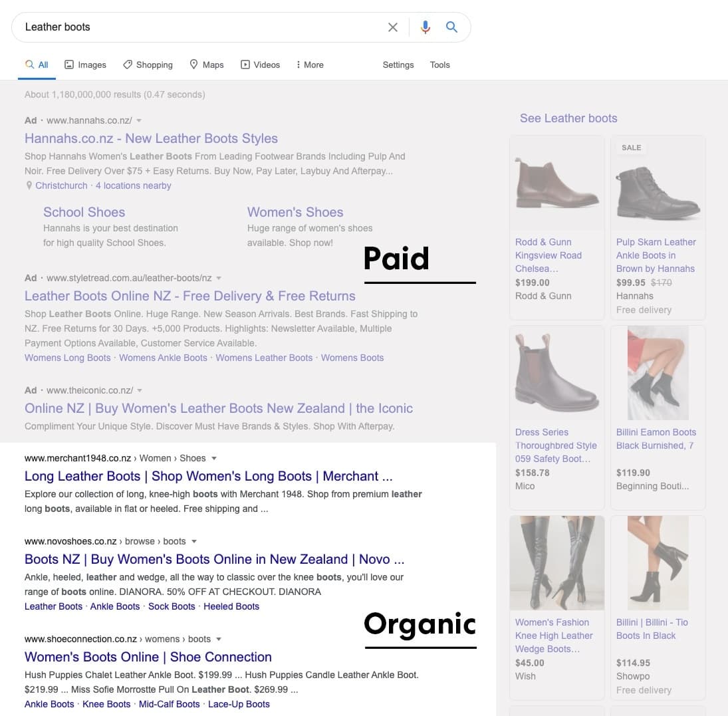Image resolution: width=728 pixels, height=716 pixels.
Task: Start voice search with the microphone icon
Action: [x=425, y=27]
